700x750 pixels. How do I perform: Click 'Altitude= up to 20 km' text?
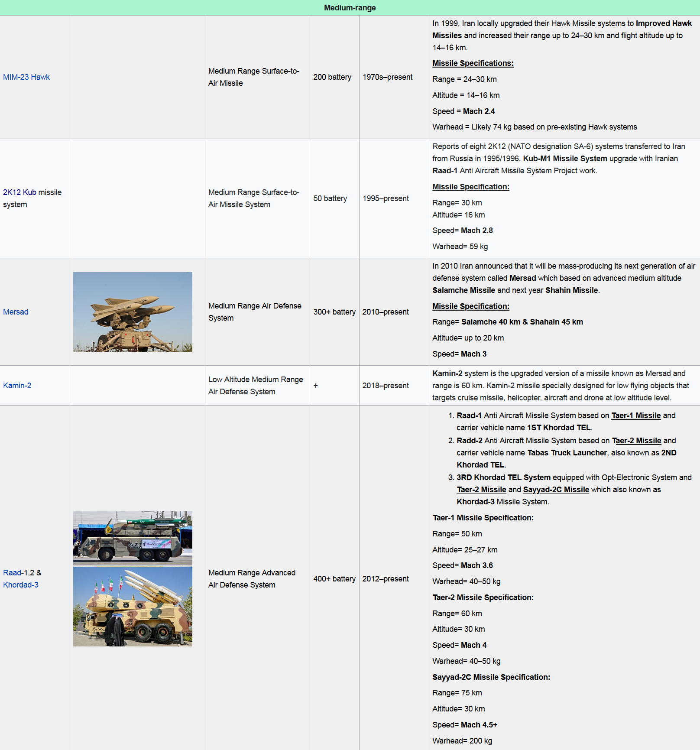468,338
